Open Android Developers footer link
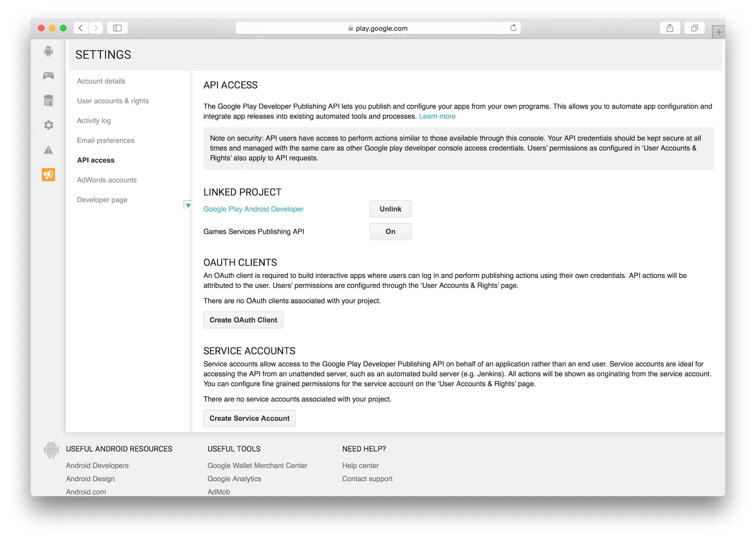The image size is (756, 540). pos(97,466)
